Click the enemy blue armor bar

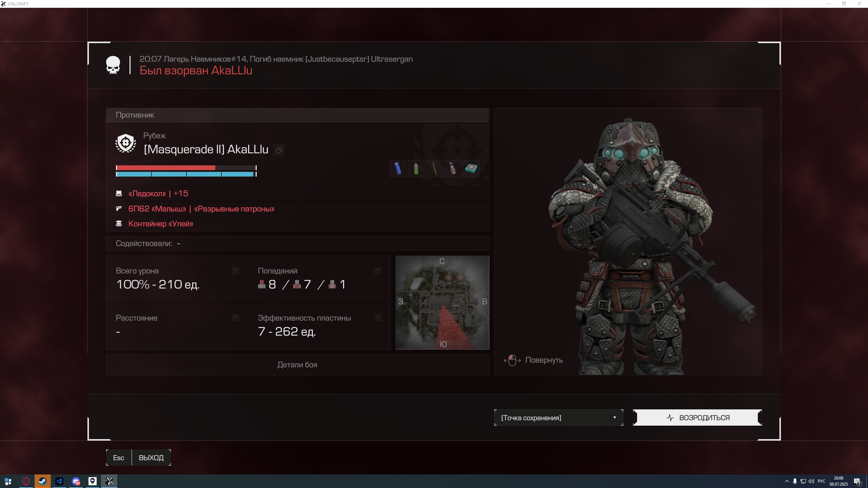pos(186,174)
